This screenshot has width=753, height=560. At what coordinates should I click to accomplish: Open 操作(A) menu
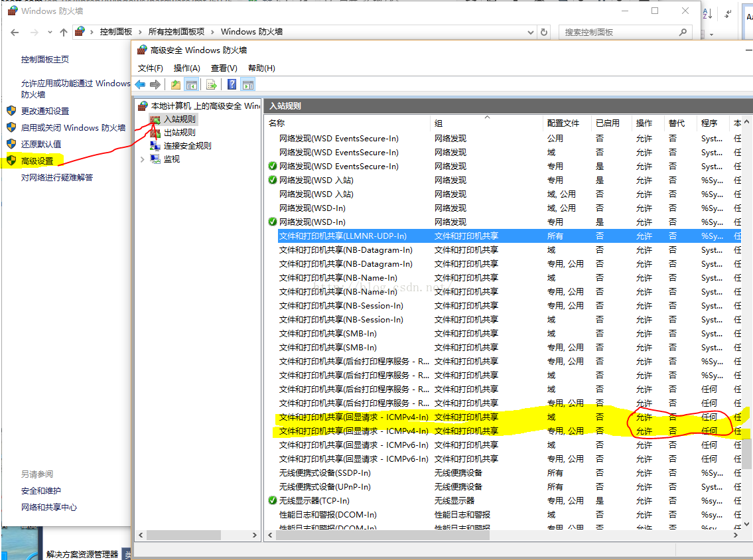pos(187,68)
